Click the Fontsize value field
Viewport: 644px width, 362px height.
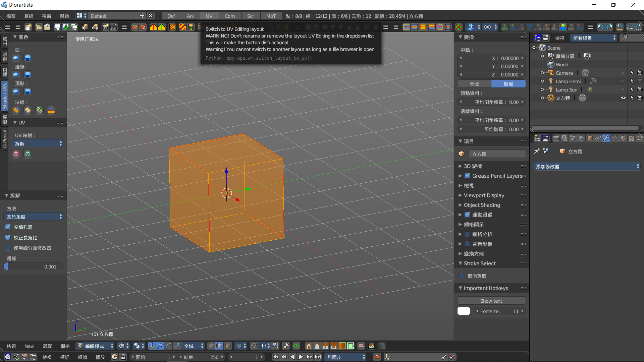tap(500, 311)
